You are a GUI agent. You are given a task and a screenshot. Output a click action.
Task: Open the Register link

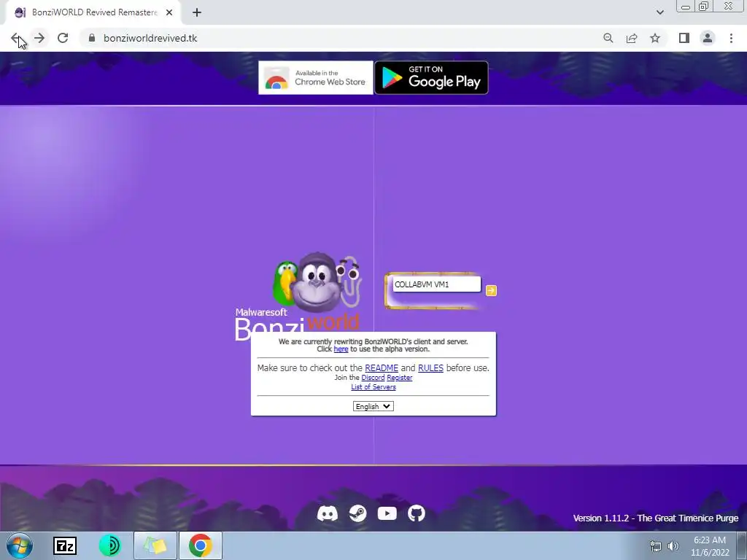click(x=399, y=378)
